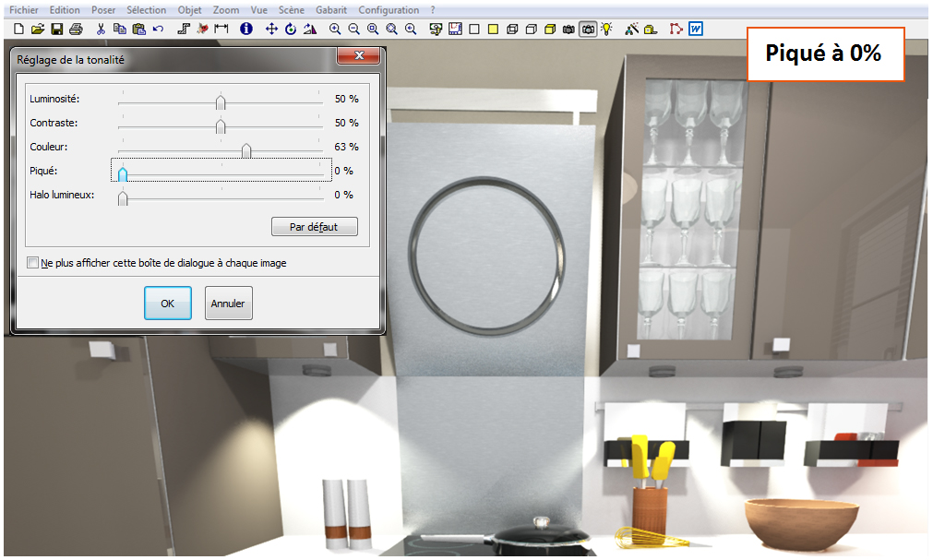Open the Fichier menu
933x560 pixels.
24,10
